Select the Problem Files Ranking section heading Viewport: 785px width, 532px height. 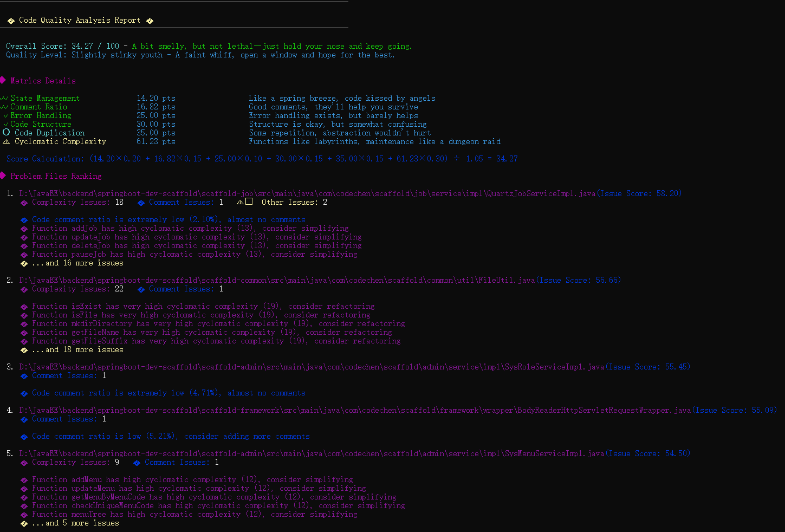(x=56, y=176)
